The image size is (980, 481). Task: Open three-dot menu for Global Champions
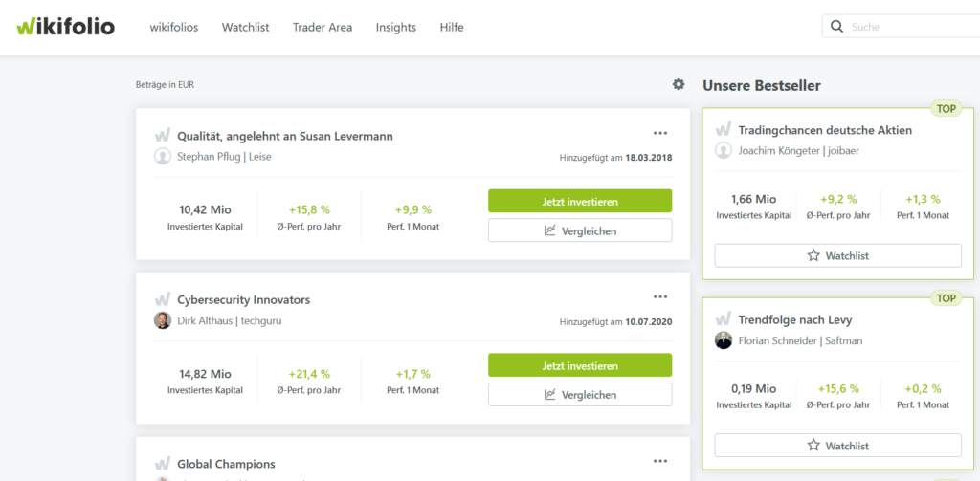click(660, 461)
